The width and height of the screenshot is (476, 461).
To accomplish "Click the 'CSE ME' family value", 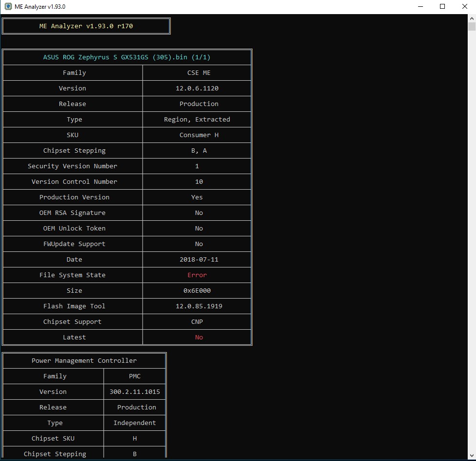I will click(x=199, y=73).
